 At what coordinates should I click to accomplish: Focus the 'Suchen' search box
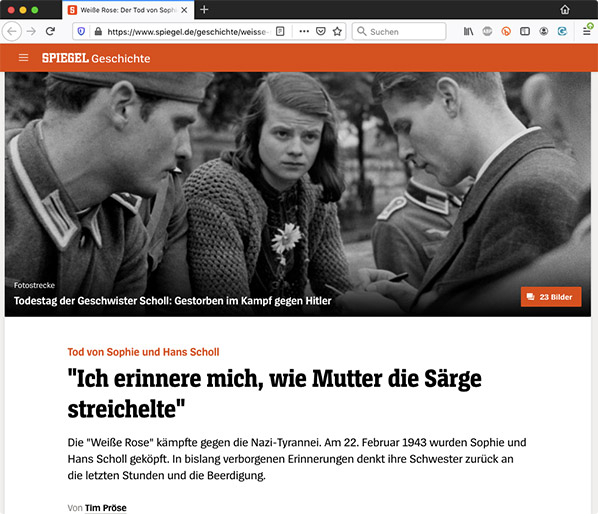(x=399, y=31)
